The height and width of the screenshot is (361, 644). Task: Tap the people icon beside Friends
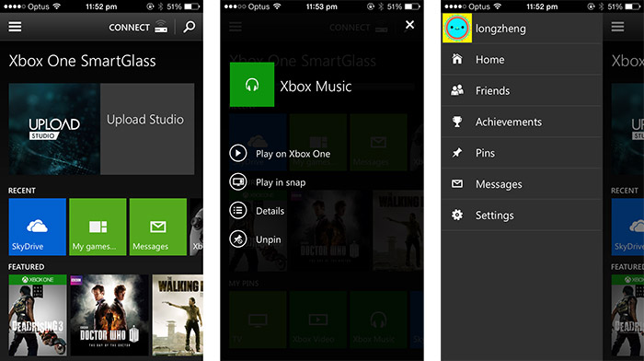pyautogui.click(x=457, y=90)
